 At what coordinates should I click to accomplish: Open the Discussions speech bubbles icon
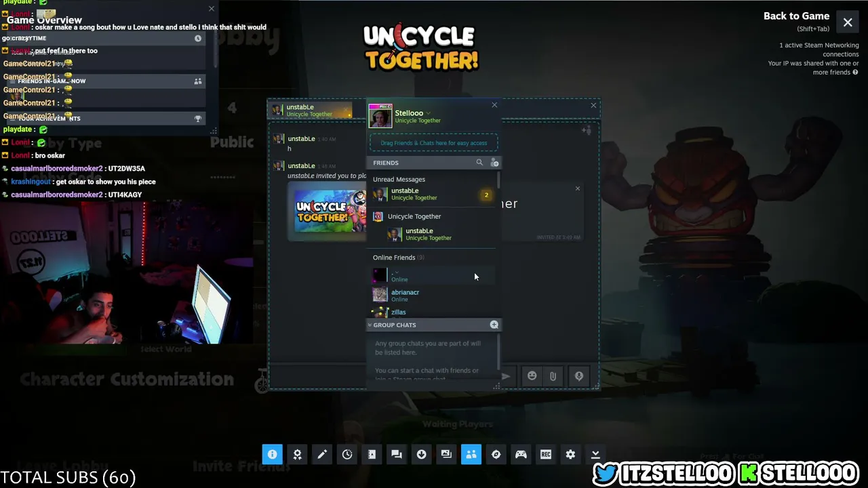(397, 454)
